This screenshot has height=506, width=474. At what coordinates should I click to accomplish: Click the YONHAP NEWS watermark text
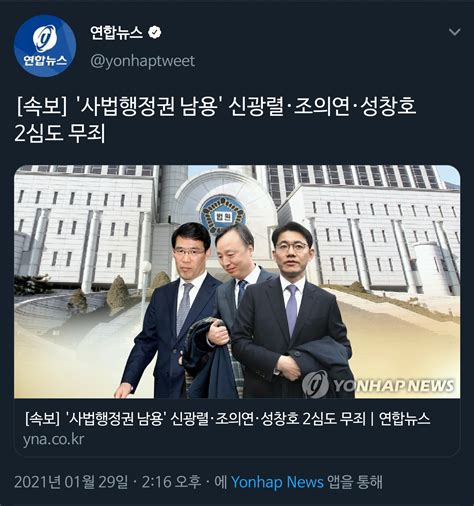[393, 386]
